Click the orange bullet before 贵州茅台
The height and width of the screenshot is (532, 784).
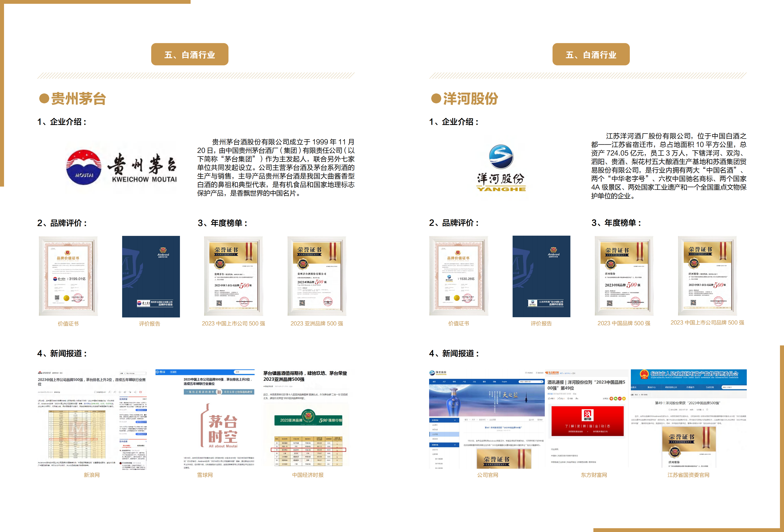tap(44, 99)
